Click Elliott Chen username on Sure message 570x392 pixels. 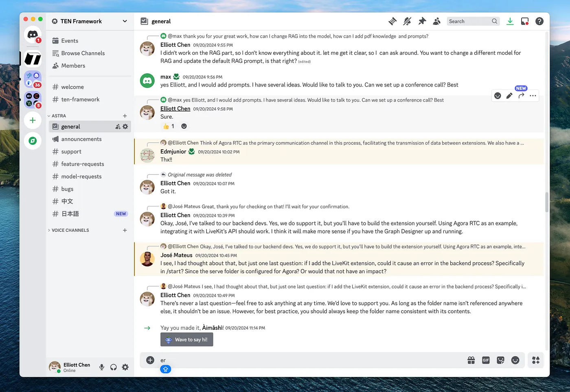pyautogui.click(x=175, y=109)
